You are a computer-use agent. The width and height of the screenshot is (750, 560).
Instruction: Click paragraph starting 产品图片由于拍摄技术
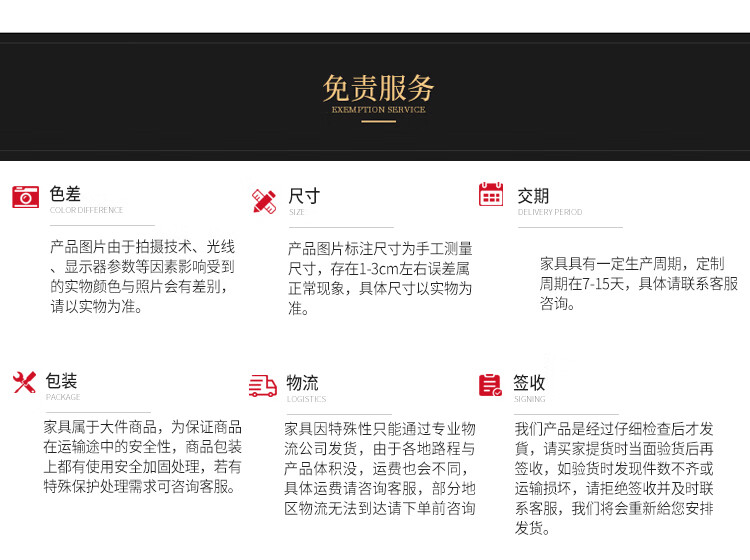tap(143, 276)
